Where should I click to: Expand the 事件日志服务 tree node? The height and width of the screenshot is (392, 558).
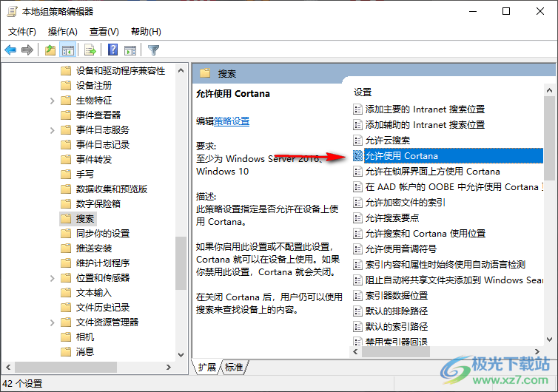(53, 130)
